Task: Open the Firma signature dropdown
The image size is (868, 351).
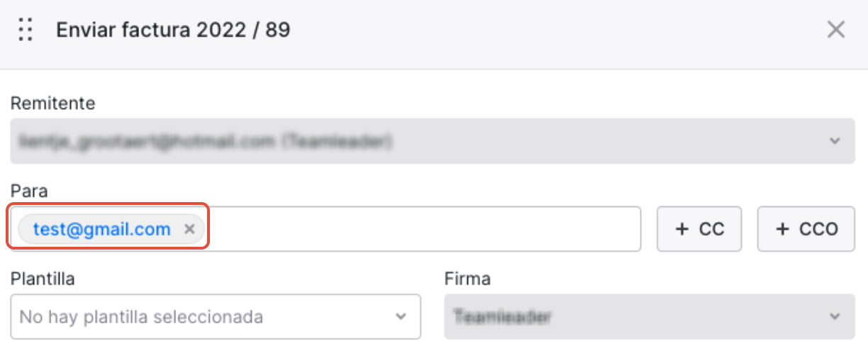Action: [650, 316]
